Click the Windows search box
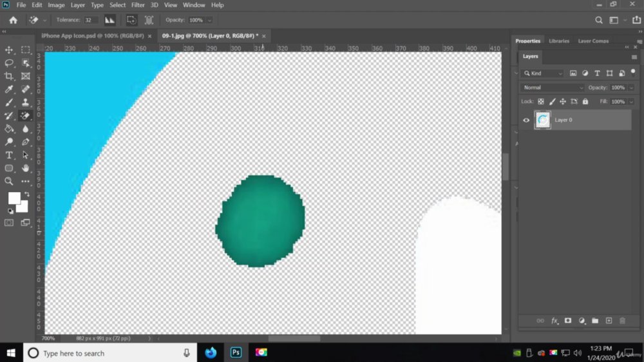 point(110,353)
